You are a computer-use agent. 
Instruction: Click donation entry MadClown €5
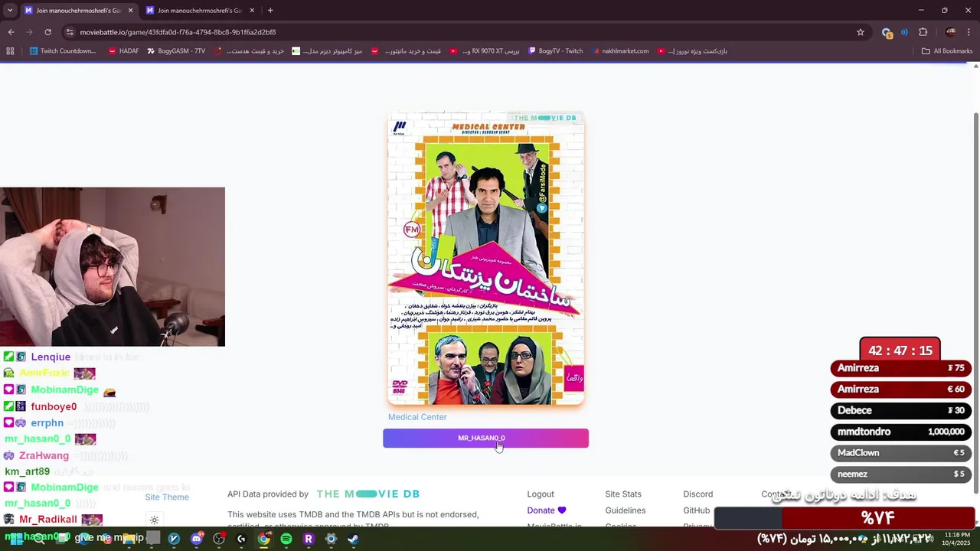[900, 453]
